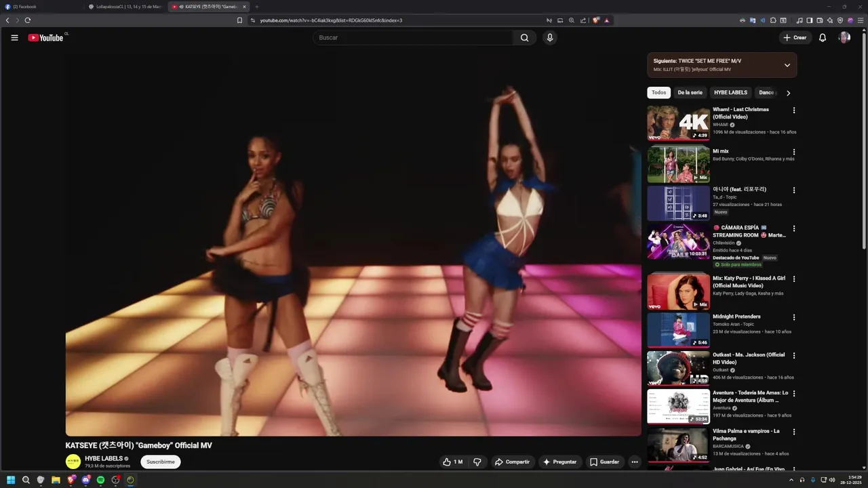868x488 pixels.
Task: Open the Midnight Pretenders thumbnail
Action: 678,329
